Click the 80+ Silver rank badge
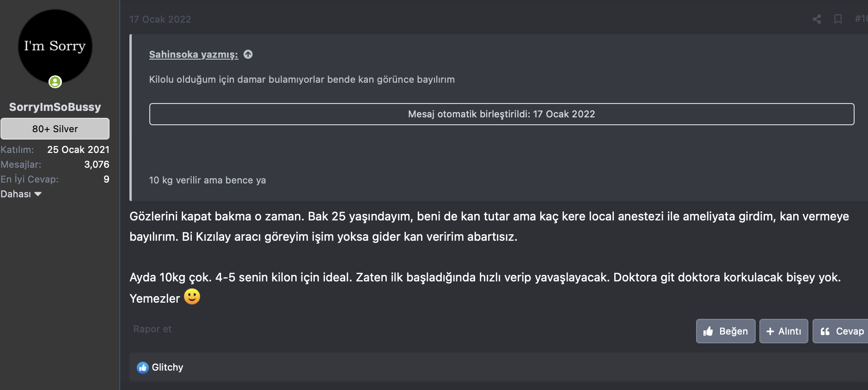 coord(55,129)
